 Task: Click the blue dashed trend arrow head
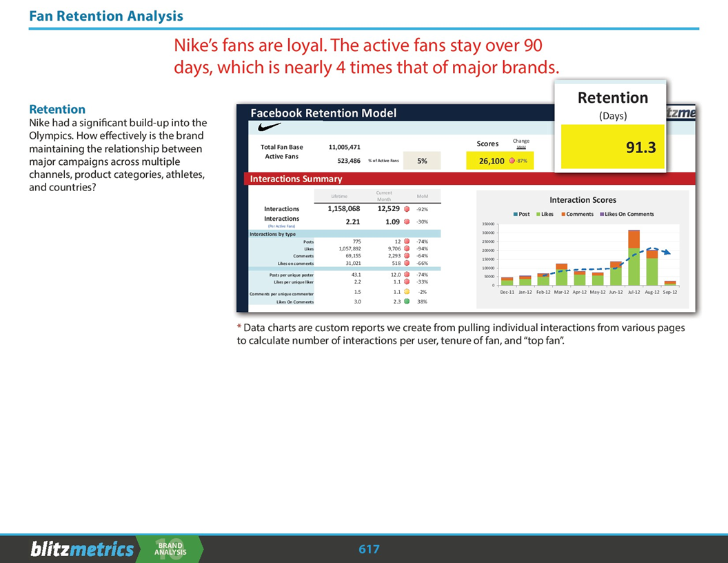click(666, 252)
